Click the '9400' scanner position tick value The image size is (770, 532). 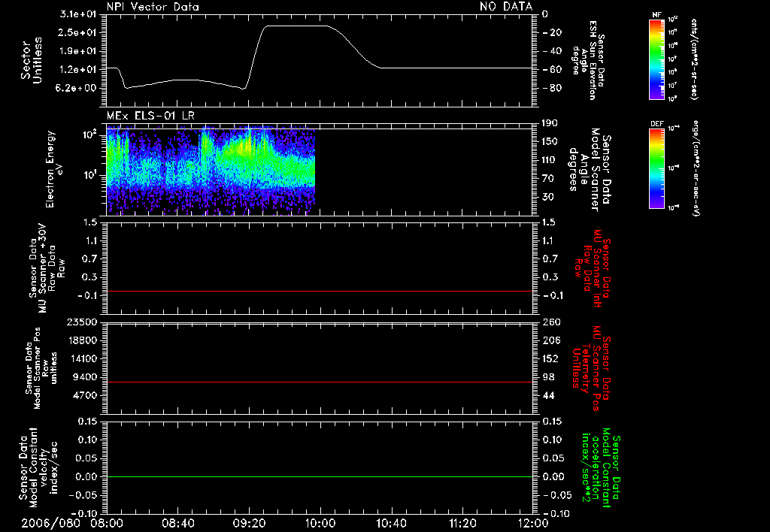click(84, 377)
